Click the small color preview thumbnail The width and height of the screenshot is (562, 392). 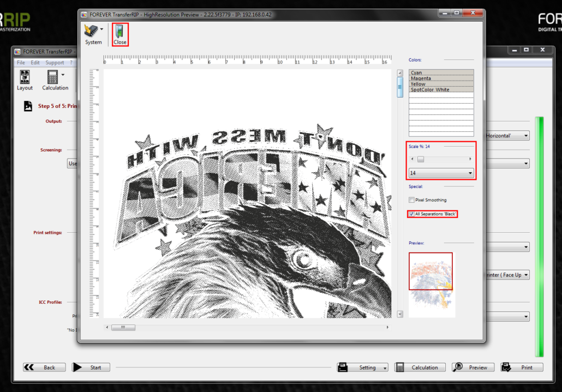click(432, 285)
